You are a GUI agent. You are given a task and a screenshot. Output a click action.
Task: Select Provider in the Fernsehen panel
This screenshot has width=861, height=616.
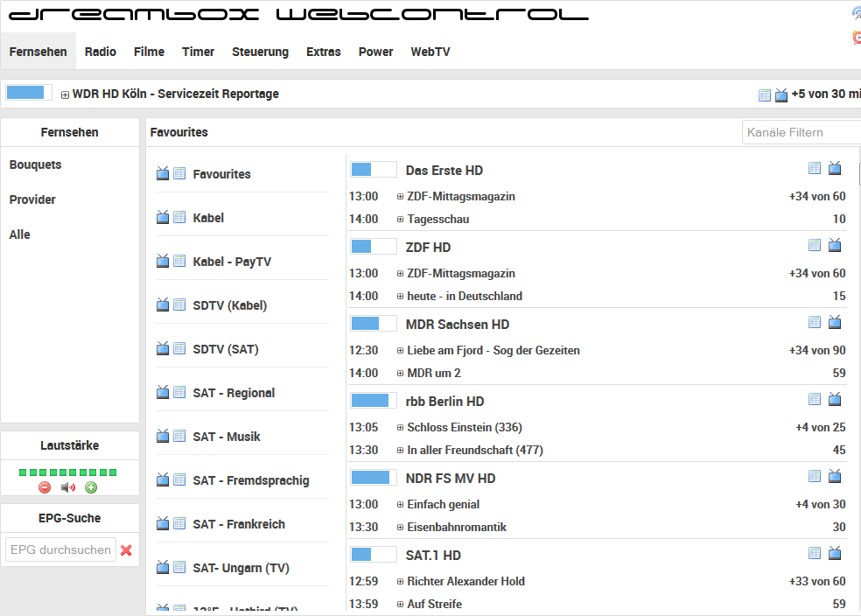pos(32,199)
